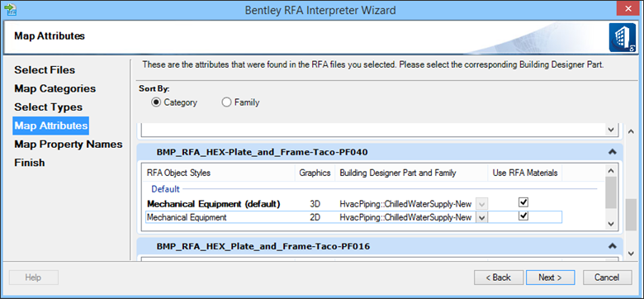644x299 pixels.
Task: Click the Building Designer logo icon
Action: (623, 37)
